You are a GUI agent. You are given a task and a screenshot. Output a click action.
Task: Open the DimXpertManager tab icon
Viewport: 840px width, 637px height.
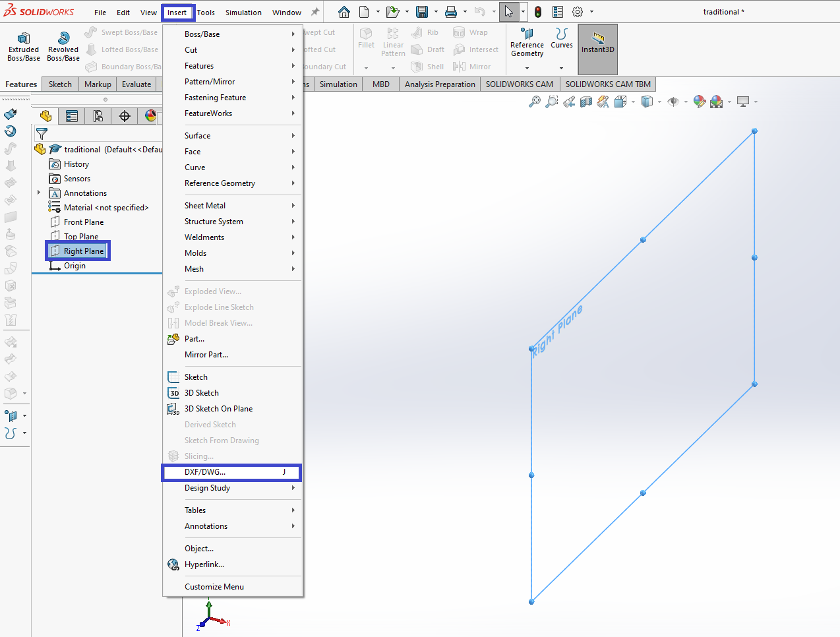tap(125, 116)
